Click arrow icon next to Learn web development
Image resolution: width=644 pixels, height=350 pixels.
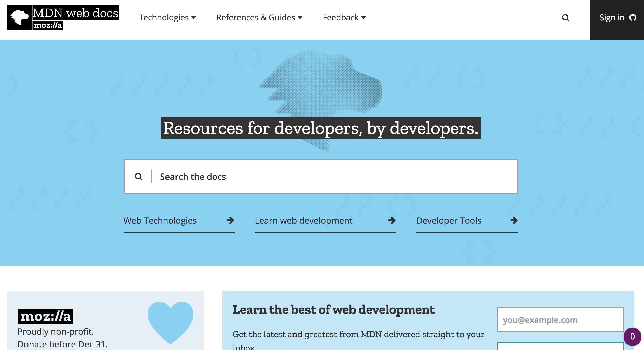(x=392, y=220)
